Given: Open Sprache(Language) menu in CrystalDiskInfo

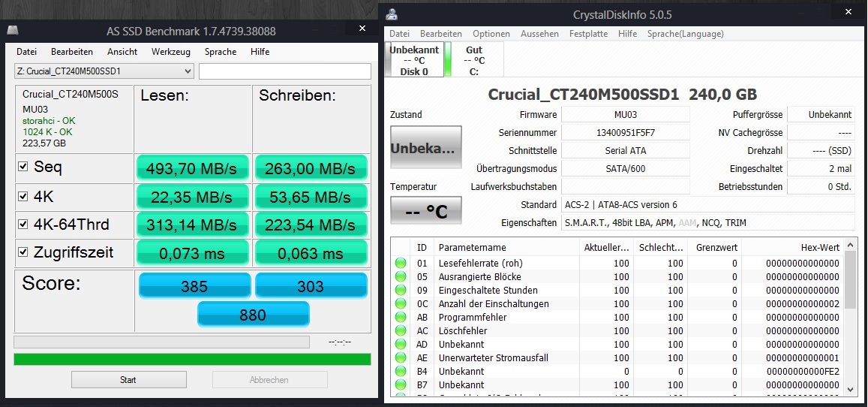Looking at the screenshot, I should coord(685,34).
